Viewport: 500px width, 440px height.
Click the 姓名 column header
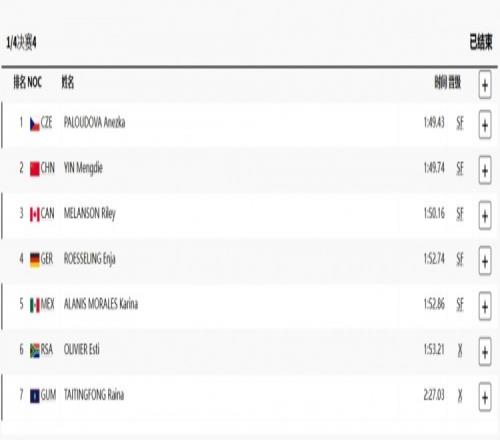(68, 82)
